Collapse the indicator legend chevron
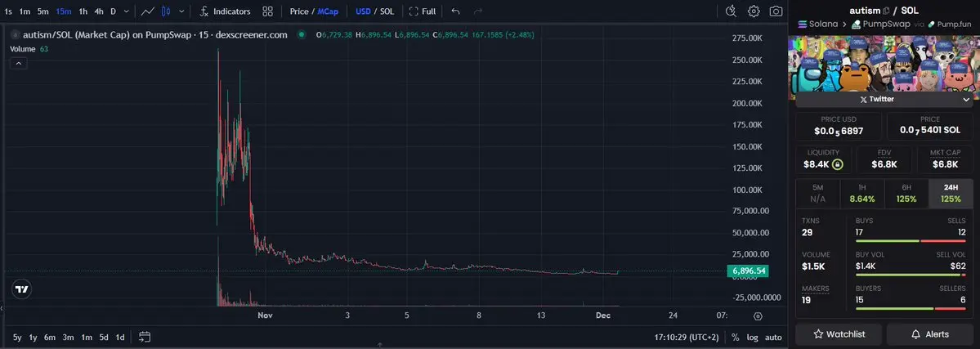Image resolution: width=980 pixels, height=349 pixels. 18,63
